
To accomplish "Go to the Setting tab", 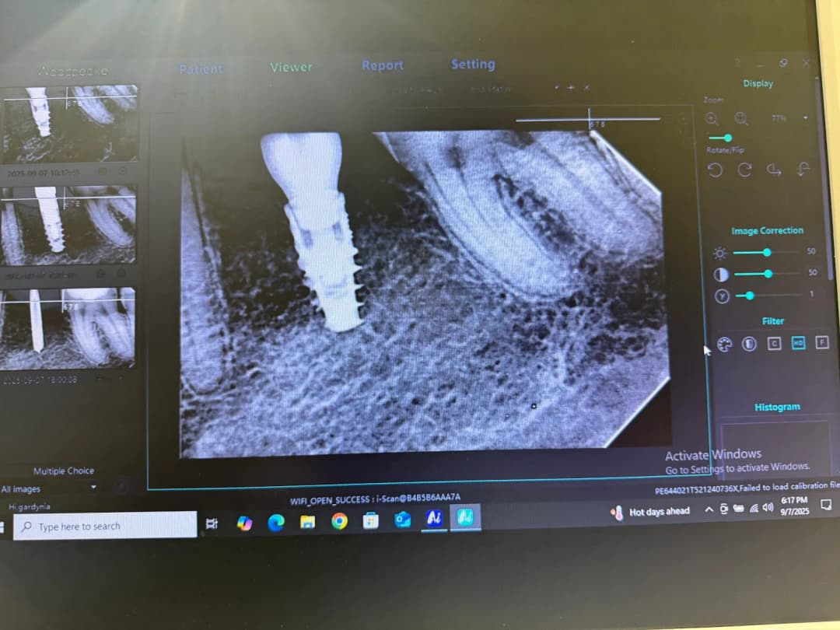I will 473,65.
